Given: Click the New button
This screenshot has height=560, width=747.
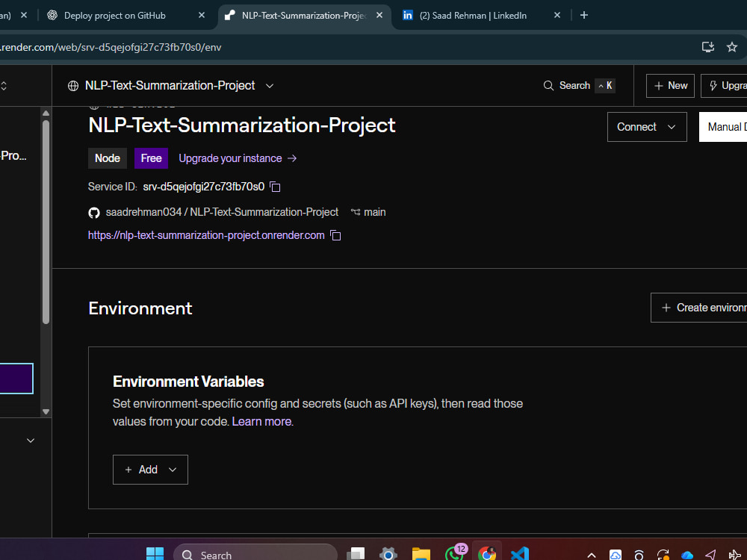Looking at the screenshot, I should [670, 86].
